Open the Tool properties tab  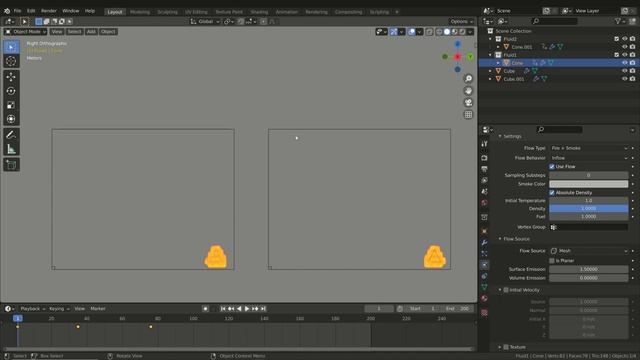coord(484,144)
